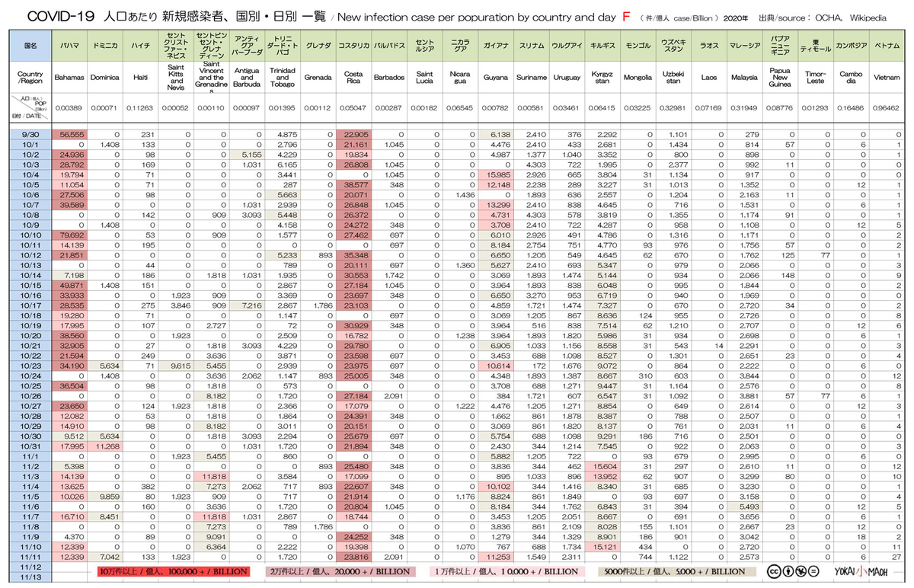Click Kyrgyzstan value 15,121 on 11/10
This screenshot has height=588, width=914.
pos(601,547)
